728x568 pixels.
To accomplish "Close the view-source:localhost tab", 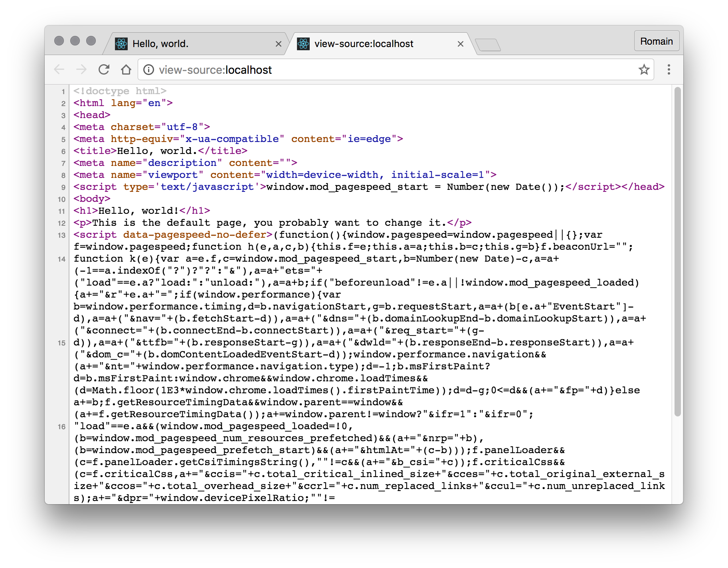I will tap(461, 44).
